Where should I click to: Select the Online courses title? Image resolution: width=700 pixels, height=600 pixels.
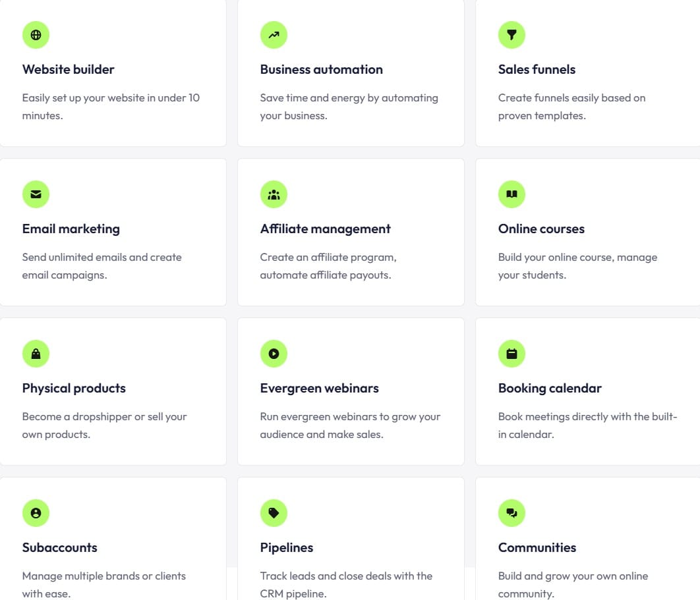point(541,229)
